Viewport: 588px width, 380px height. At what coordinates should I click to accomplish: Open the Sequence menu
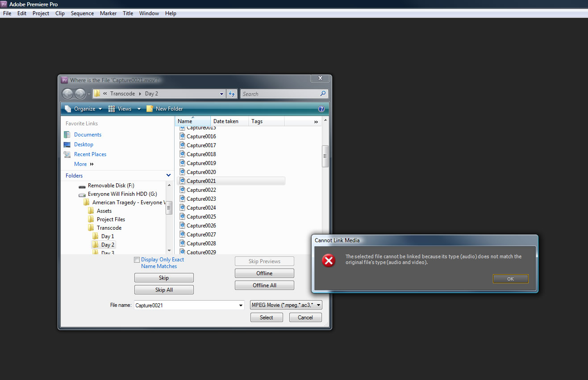click(82, 13)
